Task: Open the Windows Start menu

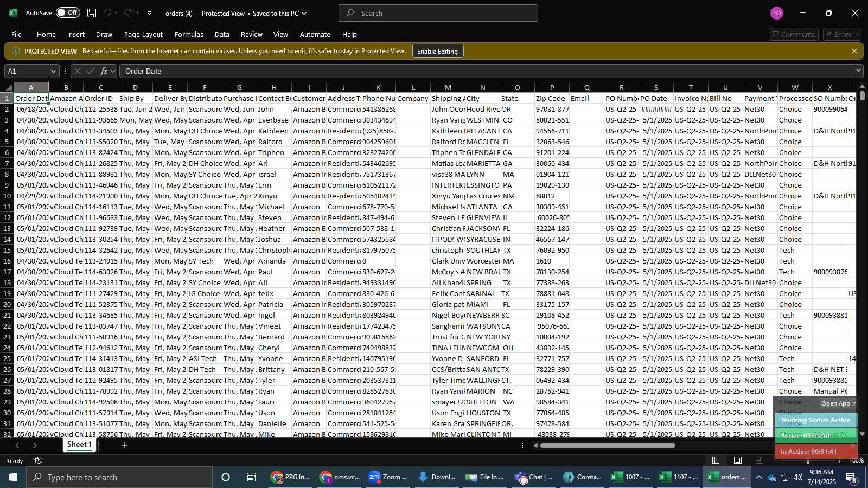Action: (x=13, y=477)
